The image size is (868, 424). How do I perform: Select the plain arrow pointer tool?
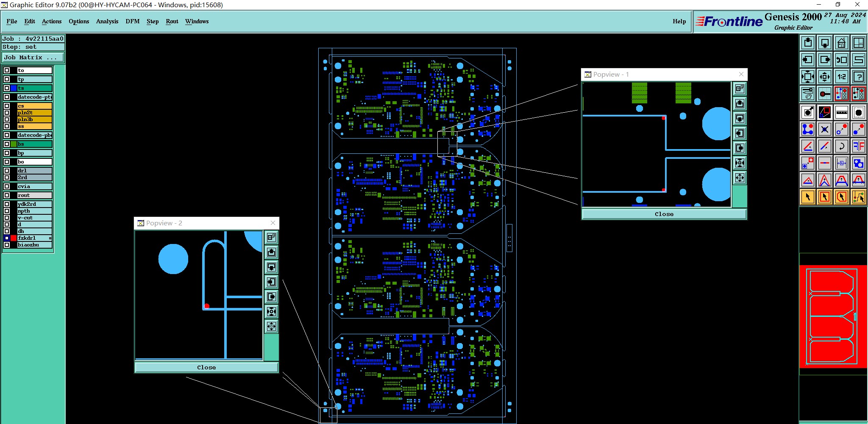[808, 197]
